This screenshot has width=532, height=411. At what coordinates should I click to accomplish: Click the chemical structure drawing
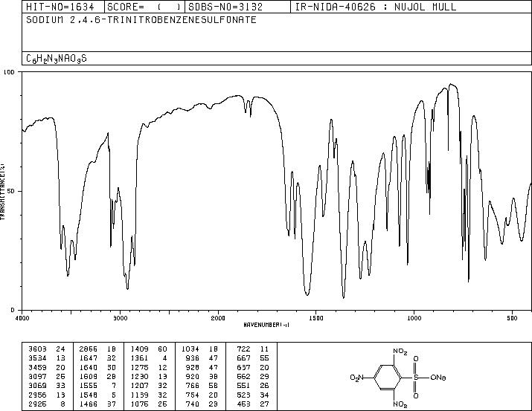click(397, 377)
